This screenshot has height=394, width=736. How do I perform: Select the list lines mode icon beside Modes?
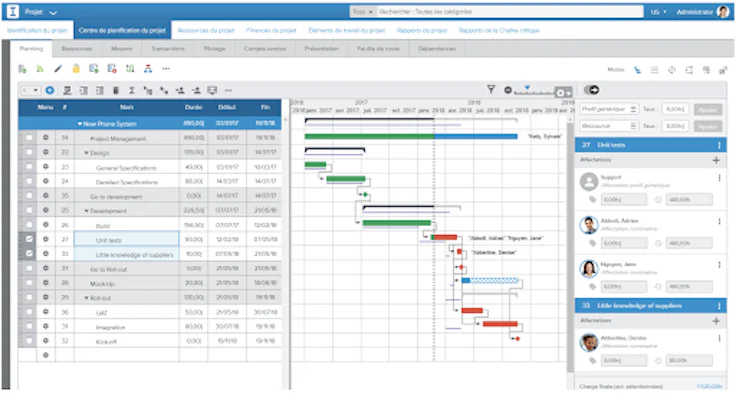(x=654, y=70)
